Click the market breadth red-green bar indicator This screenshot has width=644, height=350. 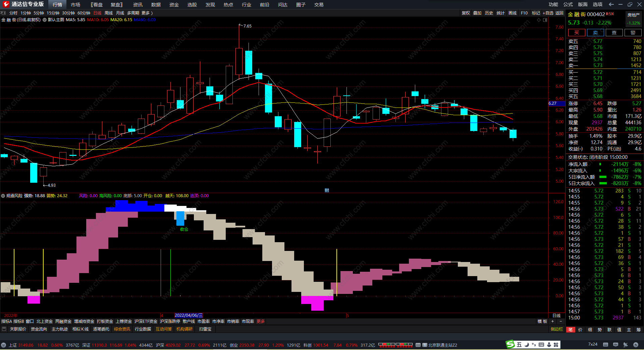pyautogui.click(x=395, y=345)
